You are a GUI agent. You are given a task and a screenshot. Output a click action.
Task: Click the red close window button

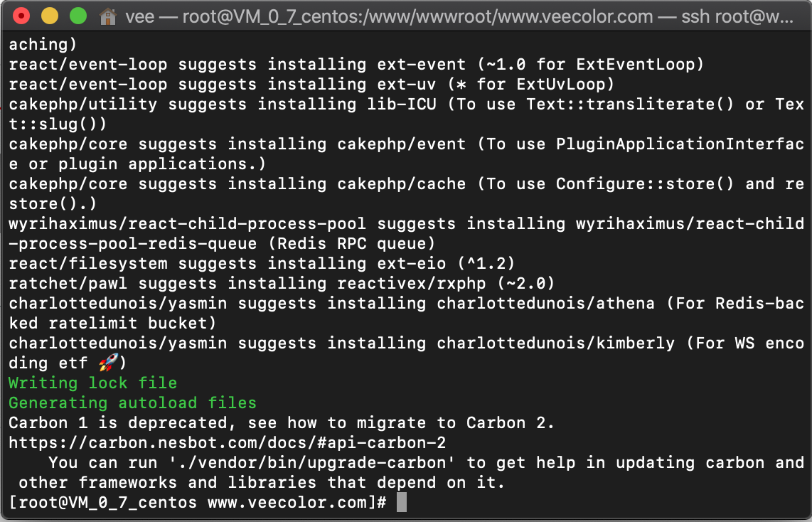[x=21, y=16]
